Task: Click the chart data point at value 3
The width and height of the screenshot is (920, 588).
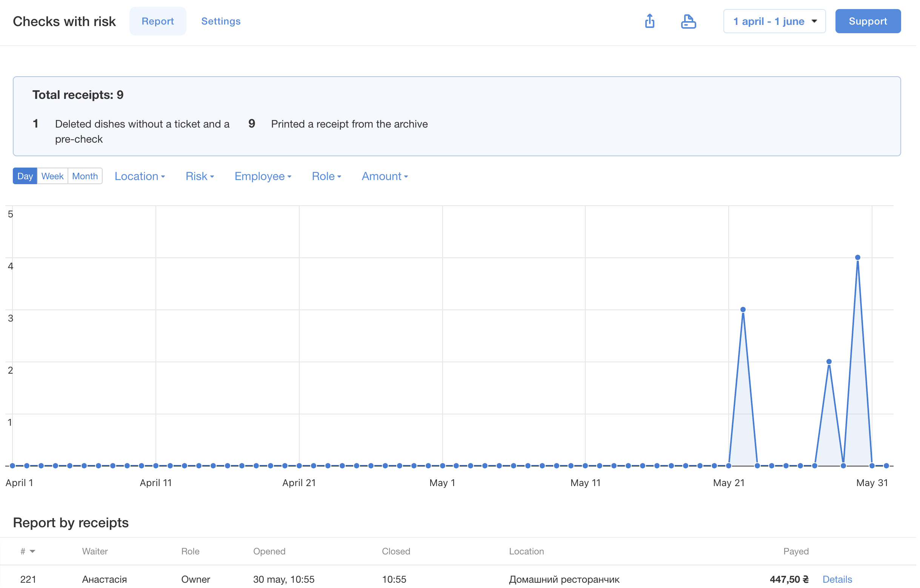Action: click(x=743, y=309)
